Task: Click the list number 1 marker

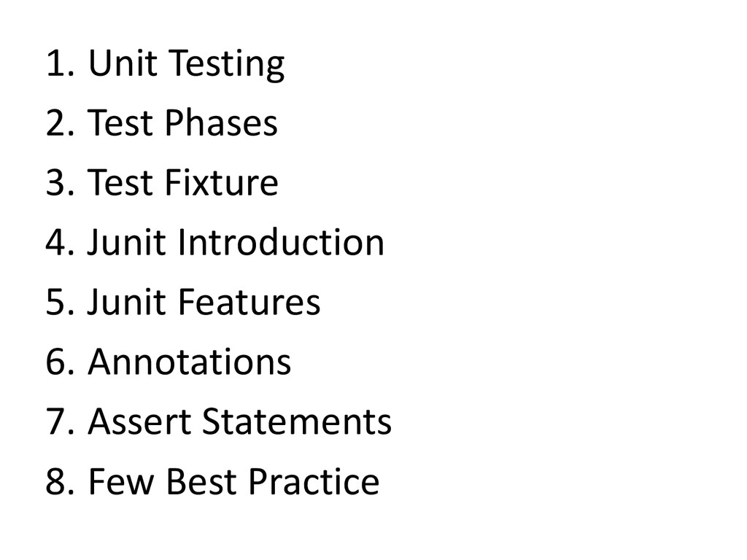Action: [x=60, y=63]
